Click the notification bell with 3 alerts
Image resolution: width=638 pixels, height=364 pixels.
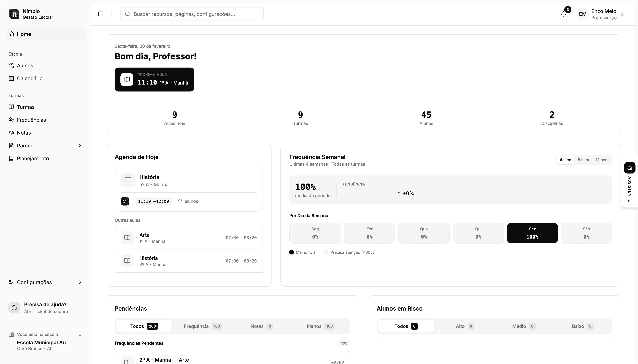563,14
